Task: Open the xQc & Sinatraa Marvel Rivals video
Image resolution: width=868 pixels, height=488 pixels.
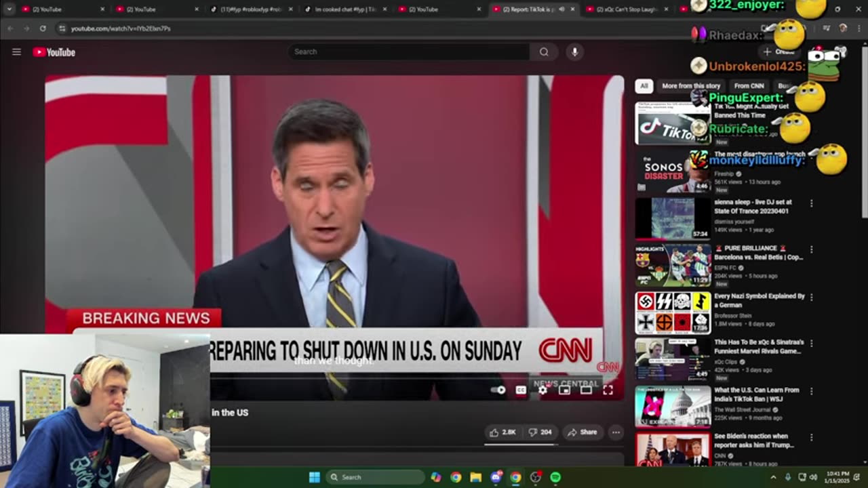Action: tap(759, 346)
